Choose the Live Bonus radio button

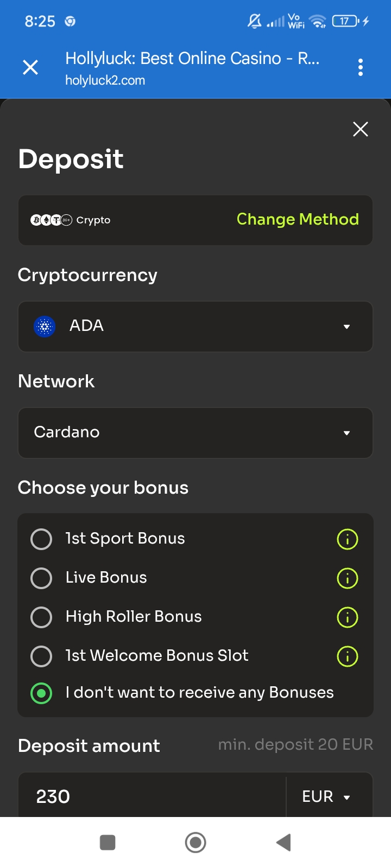tap(41, 578)
